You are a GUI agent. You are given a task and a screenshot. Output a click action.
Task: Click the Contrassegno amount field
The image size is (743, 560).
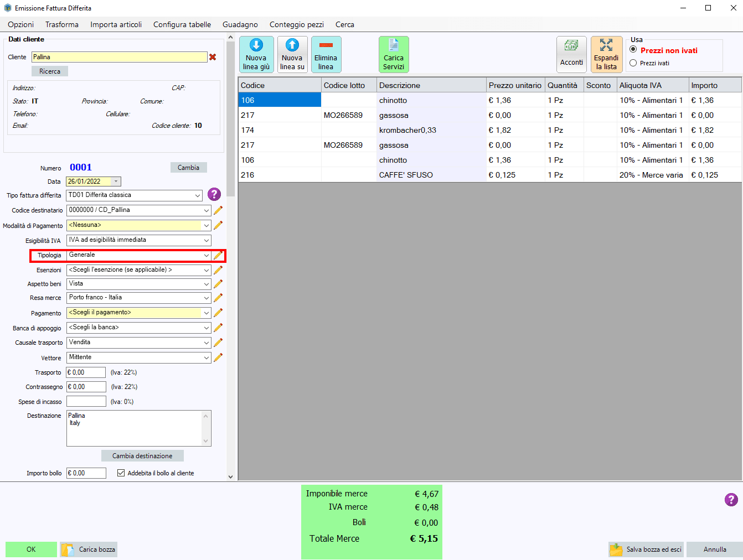click(x=86, y=387)
